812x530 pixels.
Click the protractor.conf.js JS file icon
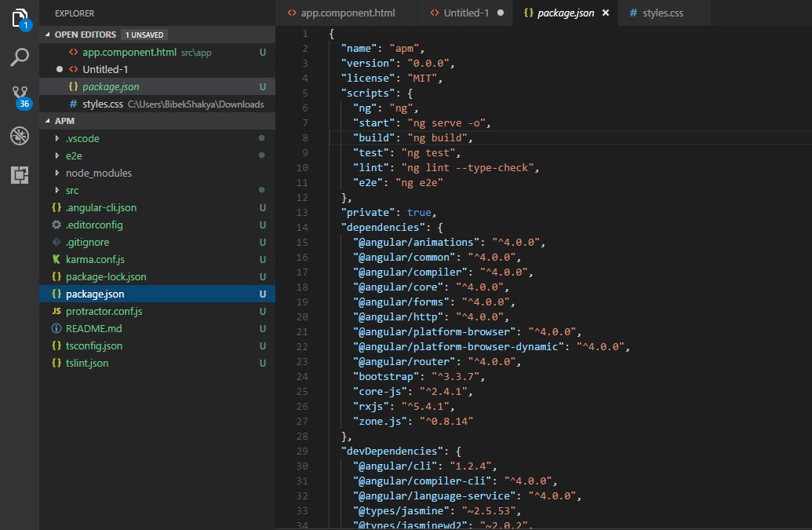tap(56, 312)
